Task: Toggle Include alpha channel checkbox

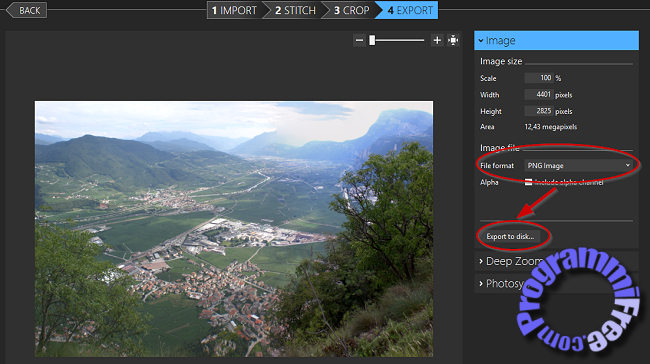Action: click(x=529, y=182)
